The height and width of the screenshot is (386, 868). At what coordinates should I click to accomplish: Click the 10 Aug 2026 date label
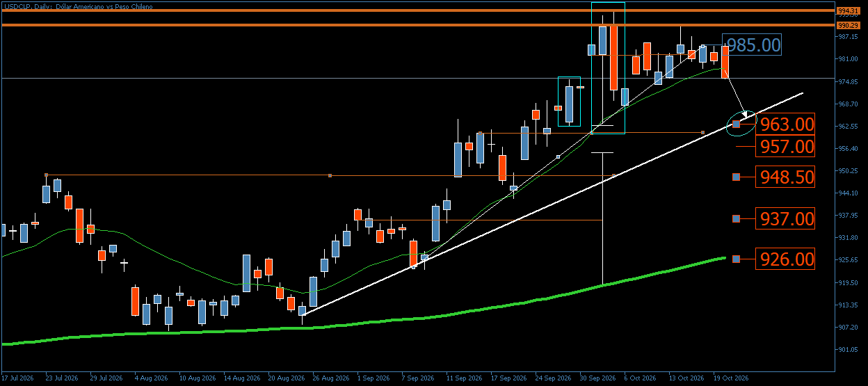pyautogui.click(x=197, y=379)
